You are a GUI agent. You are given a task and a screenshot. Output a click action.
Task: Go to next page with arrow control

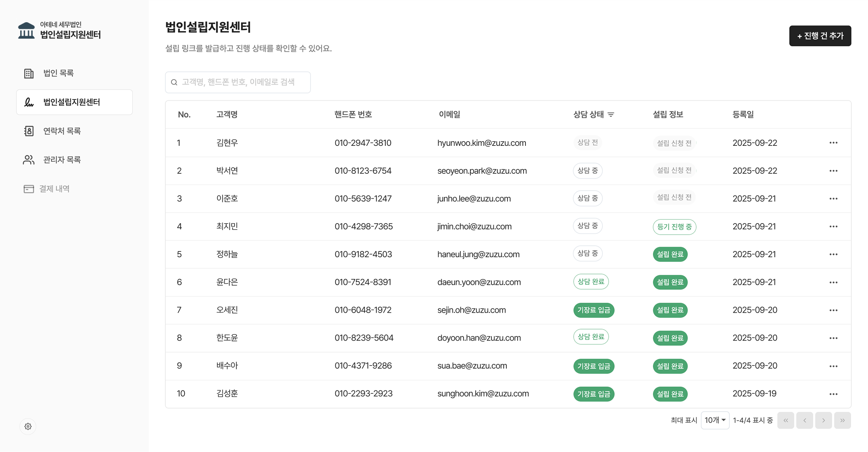pos(823,420)
